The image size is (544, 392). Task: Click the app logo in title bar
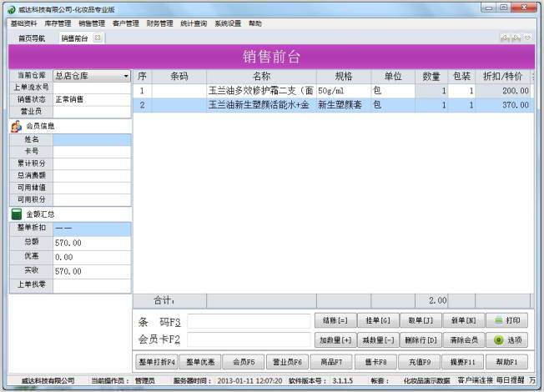(12, 10)
